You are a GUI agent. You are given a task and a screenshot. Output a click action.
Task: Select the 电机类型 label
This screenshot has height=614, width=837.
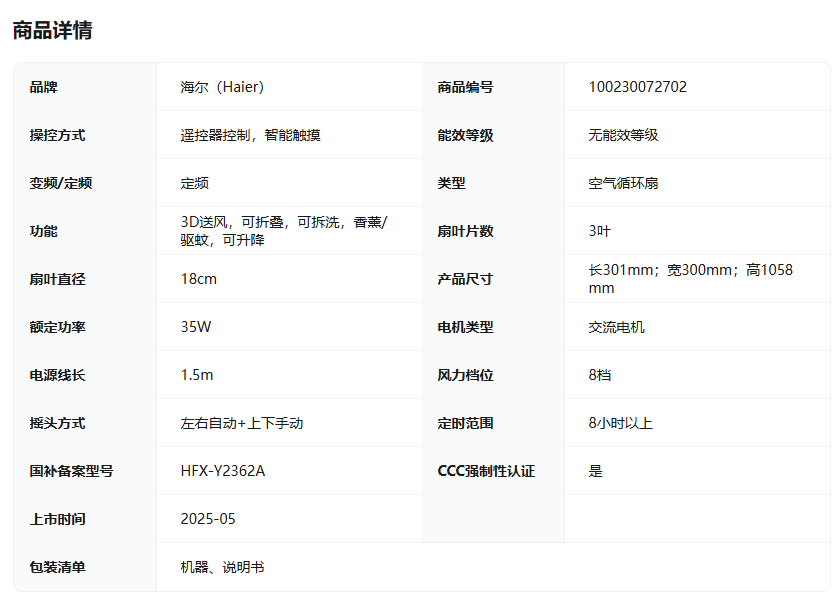coord(465,327)
